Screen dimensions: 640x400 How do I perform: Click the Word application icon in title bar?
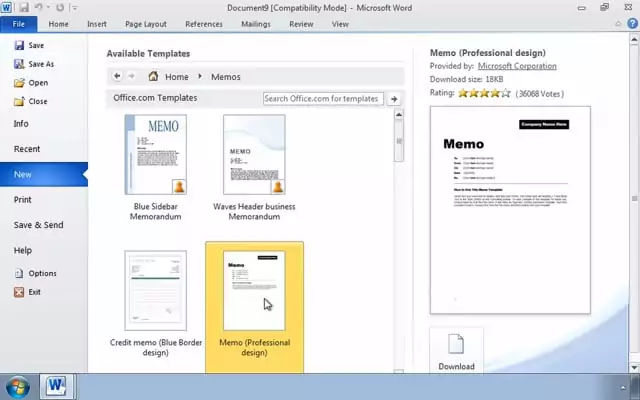coord(6,7)
